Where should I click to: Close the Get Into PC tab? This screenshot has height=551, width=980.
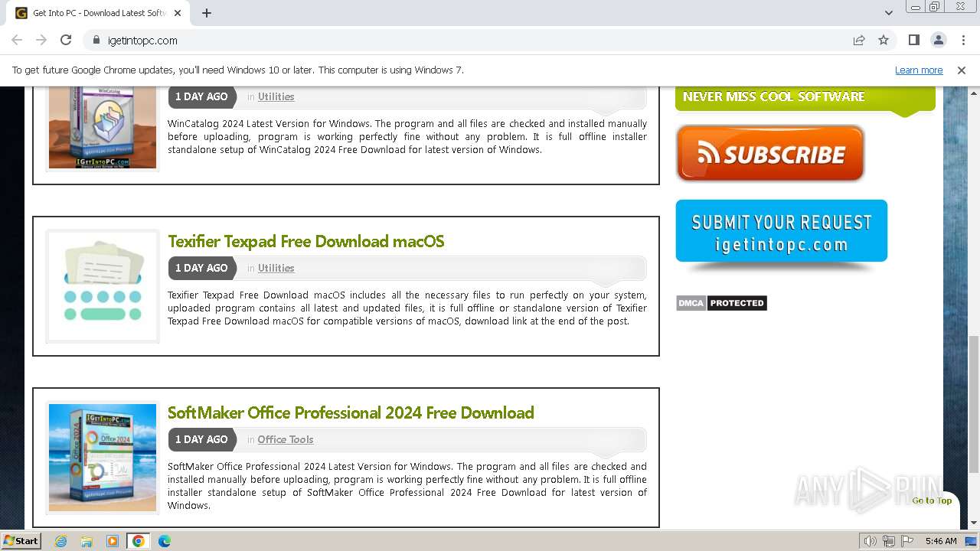click(x=178, y=13)
